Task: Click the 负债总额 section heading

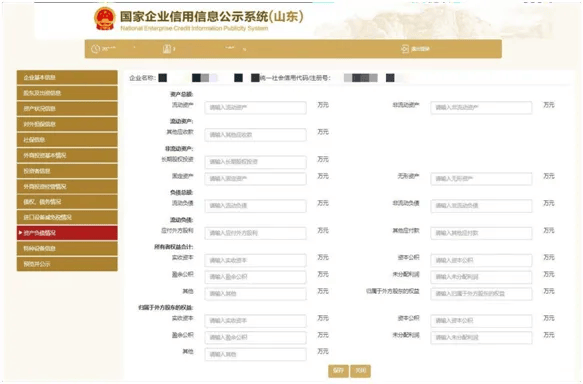Action: [182, 193]
